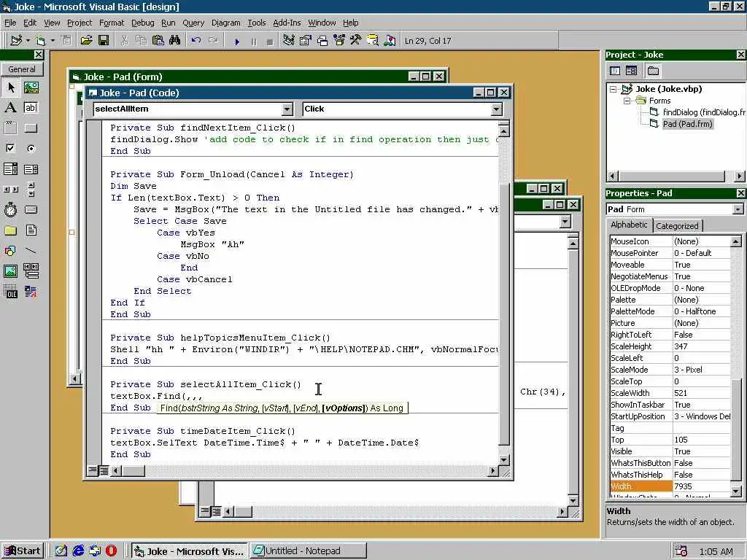Switch to the Categorized properties tab

pos(677,226)
